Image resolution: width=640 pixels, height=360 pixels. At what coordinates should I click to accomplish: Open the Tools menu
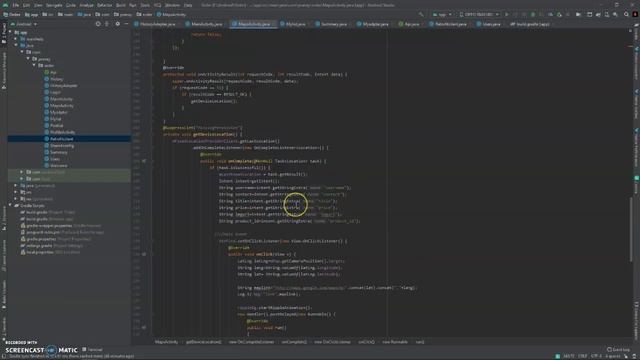point(145,5)
